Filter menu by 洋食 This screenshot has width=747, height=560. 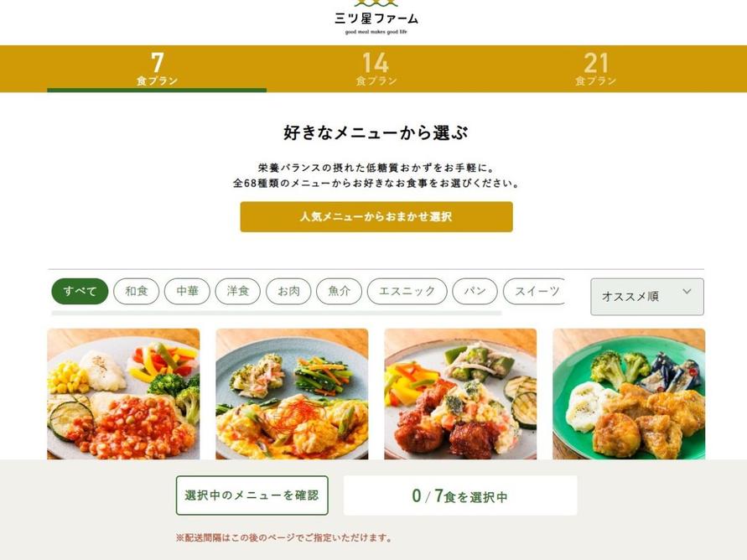click(238, 291)
